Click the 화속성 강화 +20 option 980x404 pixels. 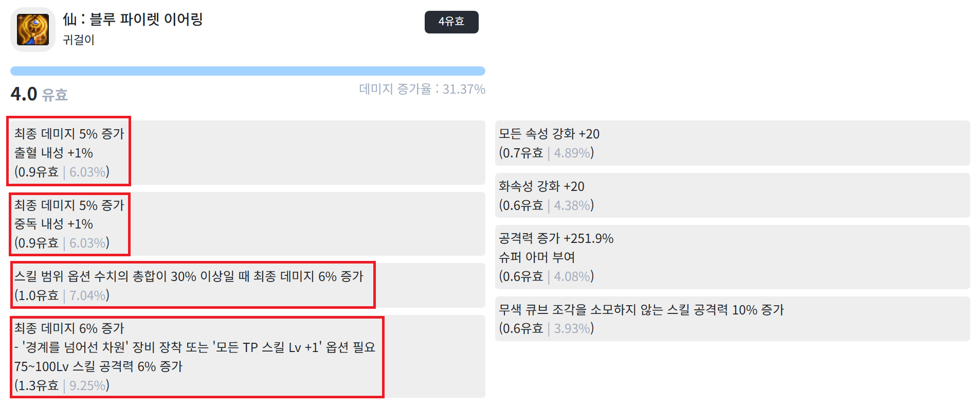(732, 196)
